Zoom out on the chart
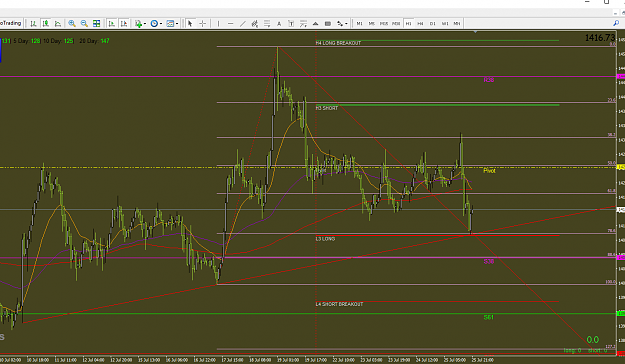 pos(84,24)
